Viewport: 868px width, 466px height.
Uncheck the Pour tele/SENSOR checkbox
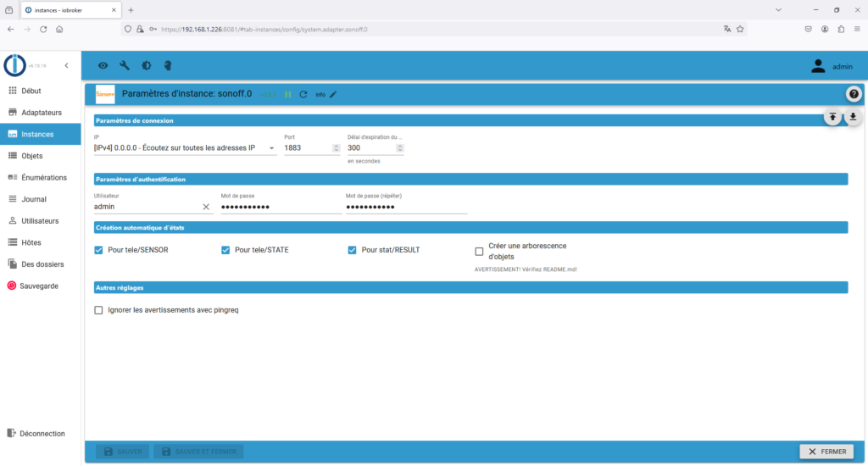click(x=99, y=250)
